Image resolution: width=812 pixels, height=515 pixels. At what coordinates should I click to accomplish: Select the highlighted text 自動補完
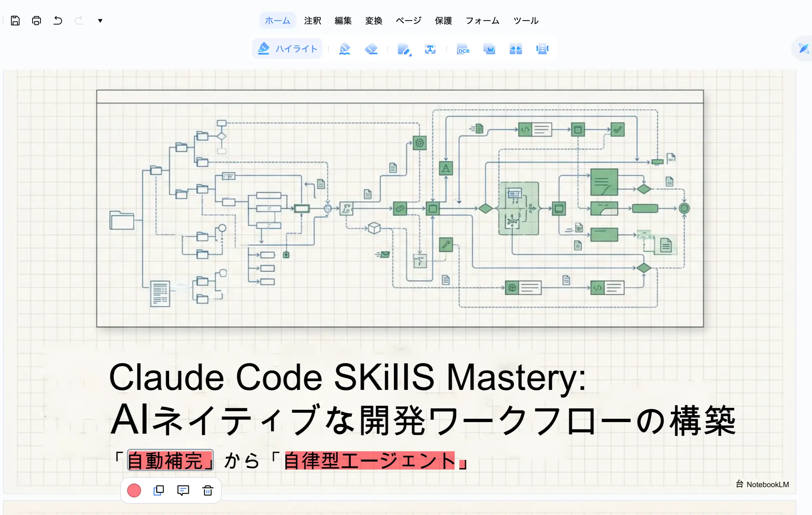click(x=170, y=460)
